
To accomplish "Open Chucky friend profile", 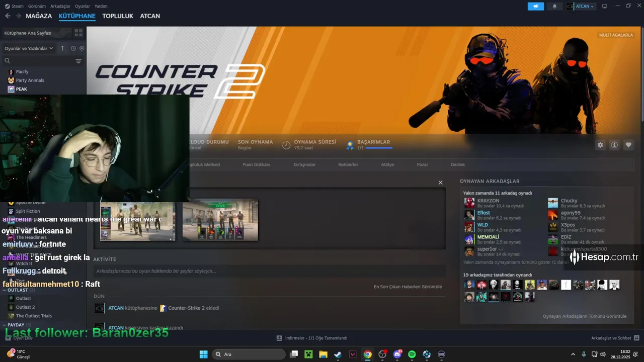I will coord(576,203).
